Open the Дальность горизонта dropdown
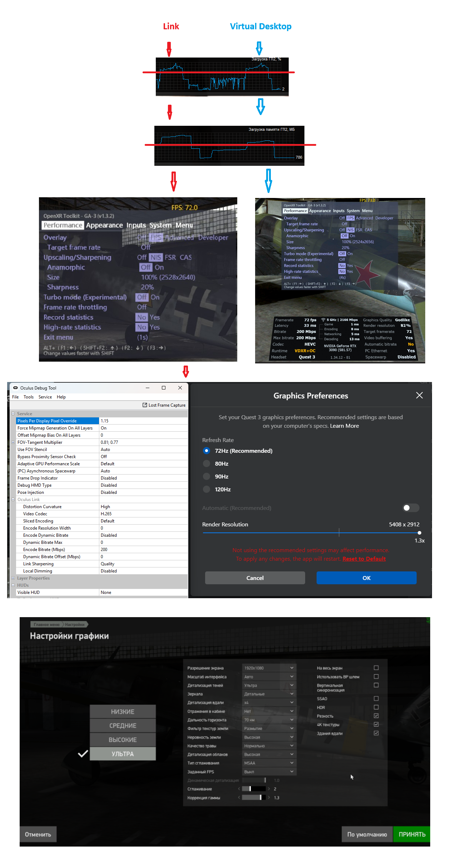 [x=269, y=720]
